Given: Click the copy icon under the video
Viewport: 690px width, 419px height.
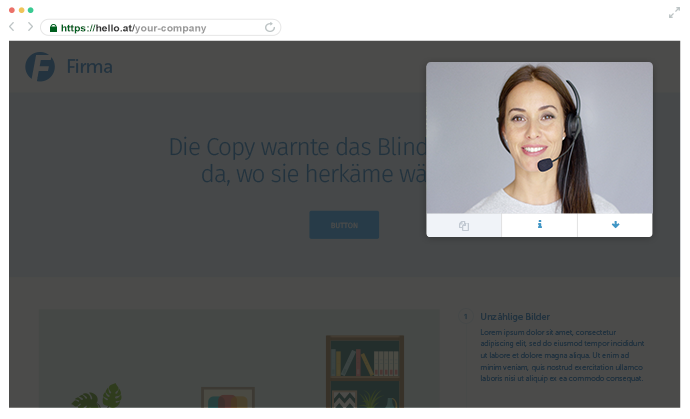Looking at the screenshot, I should coord(464,225).
